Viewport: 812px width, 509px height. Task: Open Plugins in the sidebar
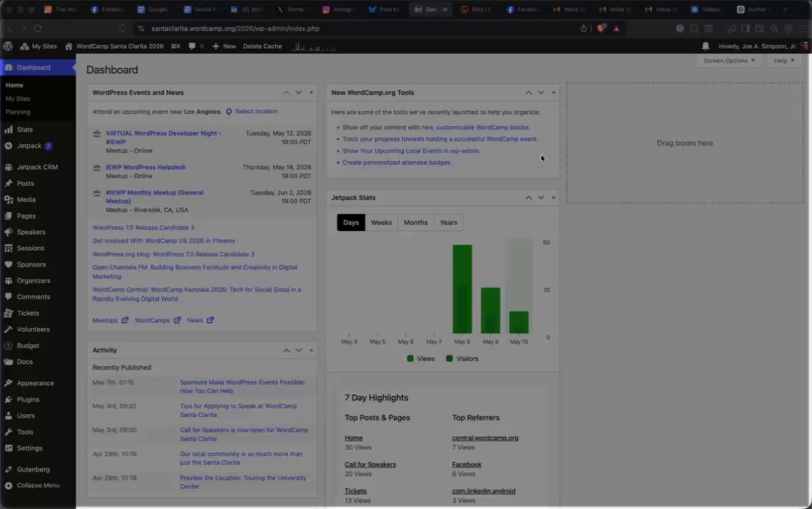[x=28, y=399]
